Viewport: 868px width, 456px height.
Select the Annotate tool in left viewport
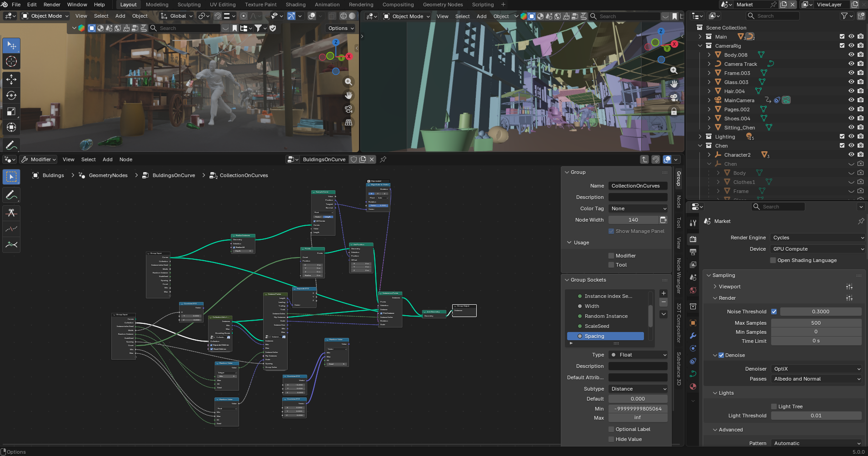click(11, 145)
